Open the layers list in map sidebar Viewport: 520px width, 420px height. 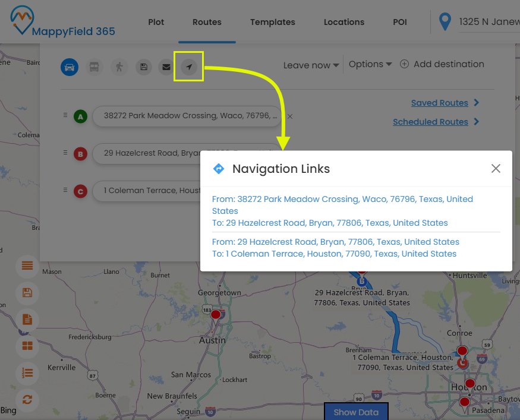(27, 267)
